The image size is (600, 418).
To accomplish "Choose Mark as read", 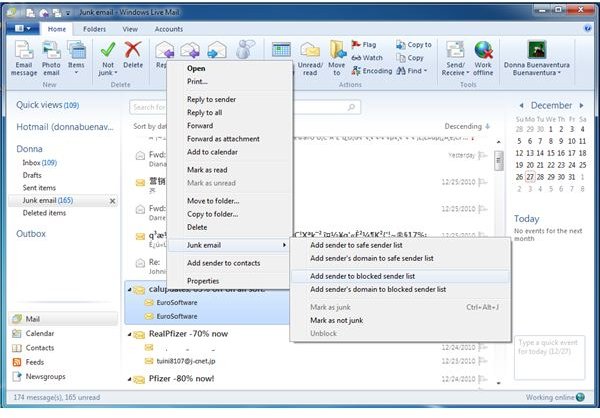I will click(x=230, y=170).
